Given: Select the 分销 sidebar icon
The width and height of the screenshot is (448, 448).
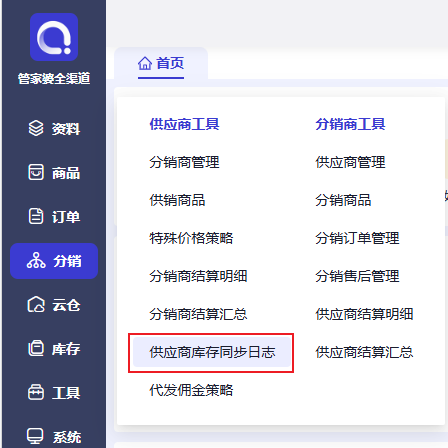Looking at the screenshot, I should click(x=36, y=261).
